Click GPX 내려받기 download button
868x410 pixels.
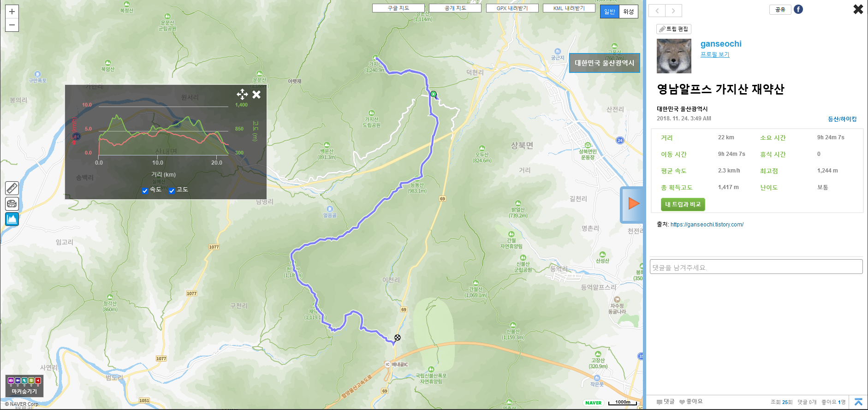coord(512,8)
